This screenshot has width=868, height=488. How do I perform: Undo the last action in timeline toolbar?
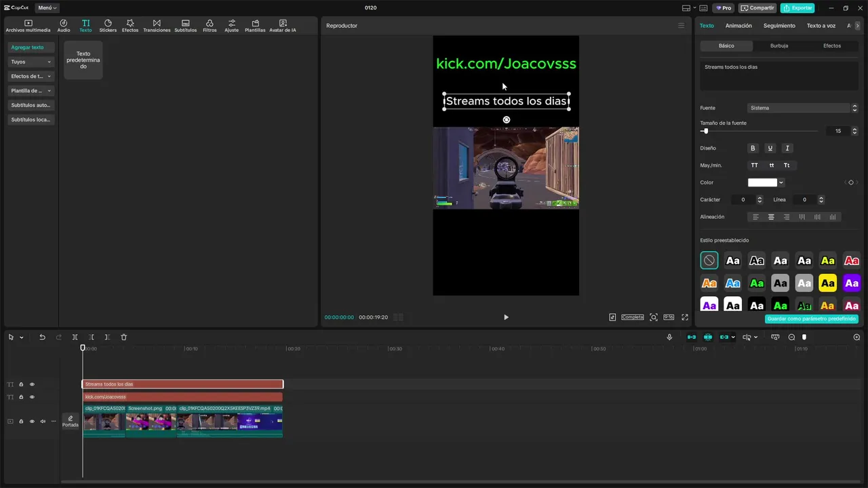click(42, 337)
